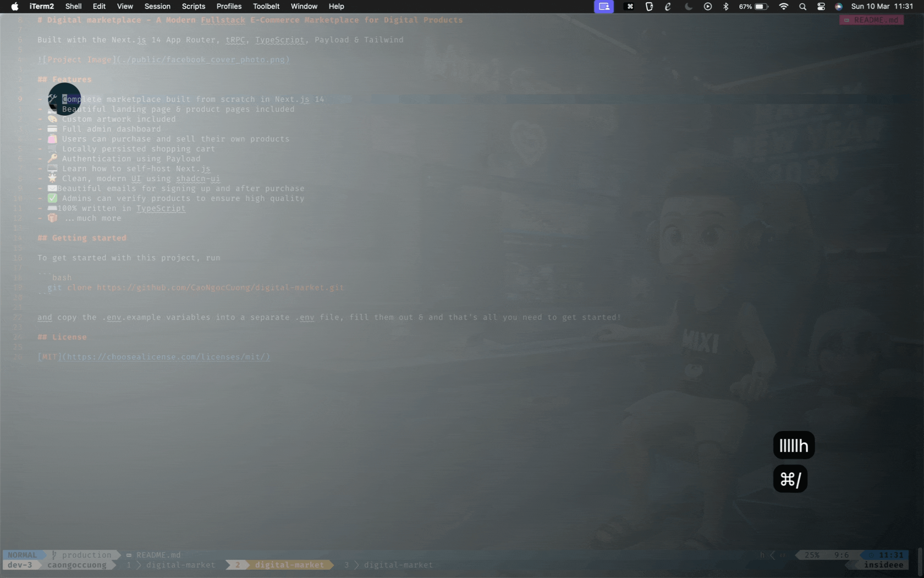924x578 pixels.
Task: Click the command-key menu bar icon
Action: 630,7
